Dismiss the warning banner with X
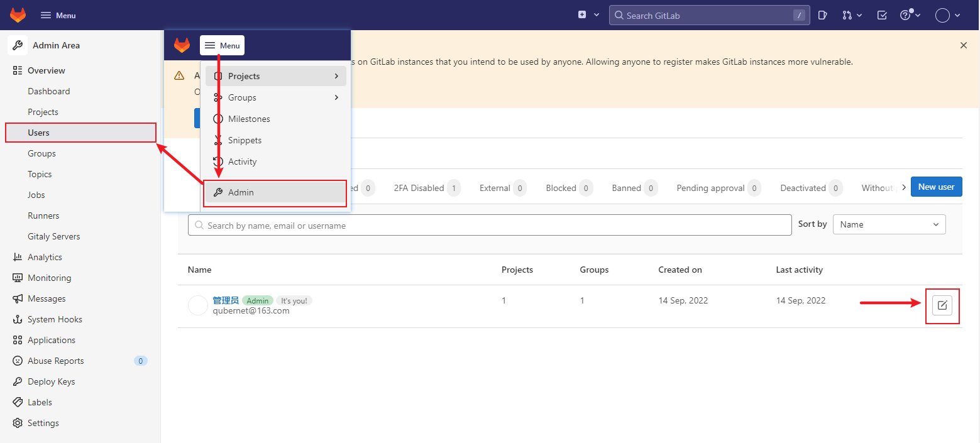This screenshot has width=980, height=443. pyautogui.click(x=963, y=45)
